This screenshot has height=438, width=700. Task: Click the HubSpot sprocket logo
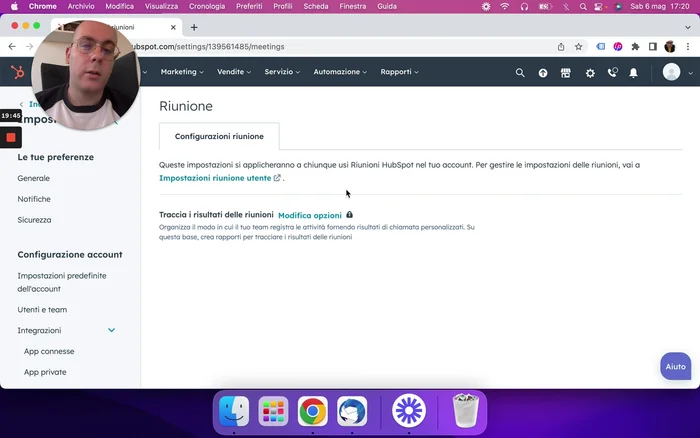[17, 72]
